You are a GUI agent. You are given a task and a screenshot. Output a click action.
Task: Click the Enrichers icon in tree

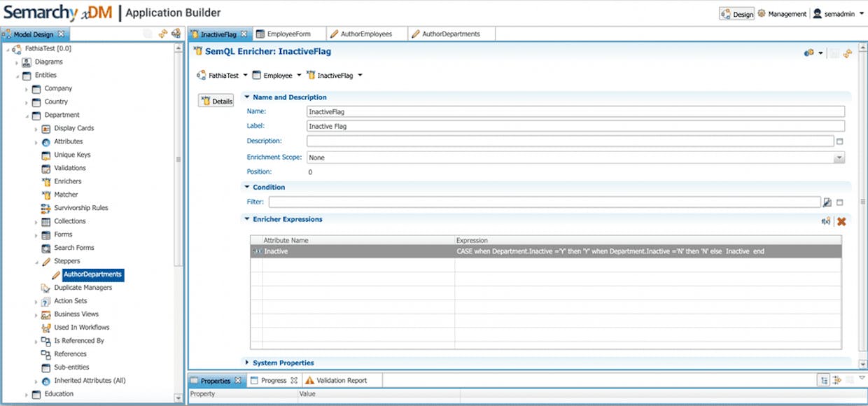coord(46,182)
